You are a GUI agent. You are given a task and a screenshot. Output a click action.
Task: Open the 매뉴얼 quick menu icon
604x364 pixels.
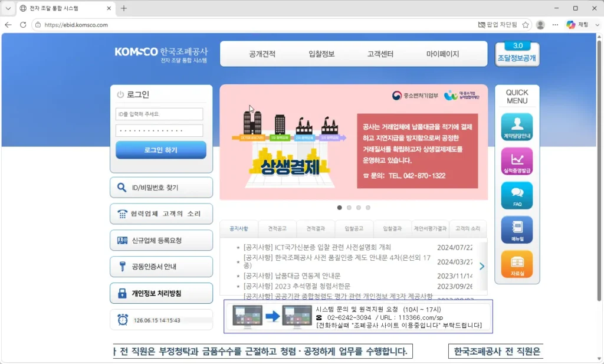click(517, 229)
